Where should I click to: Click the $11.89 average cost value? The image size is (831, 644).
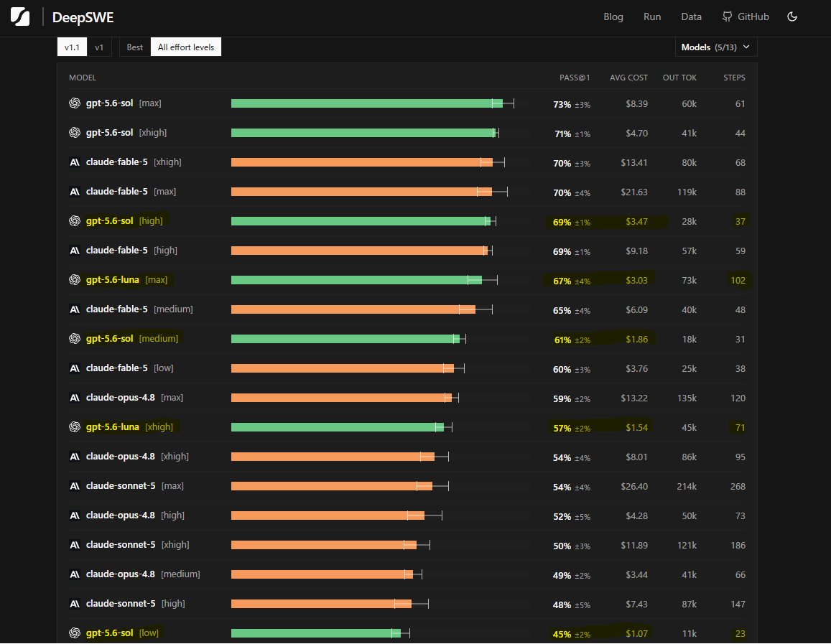tap(634, 546)
